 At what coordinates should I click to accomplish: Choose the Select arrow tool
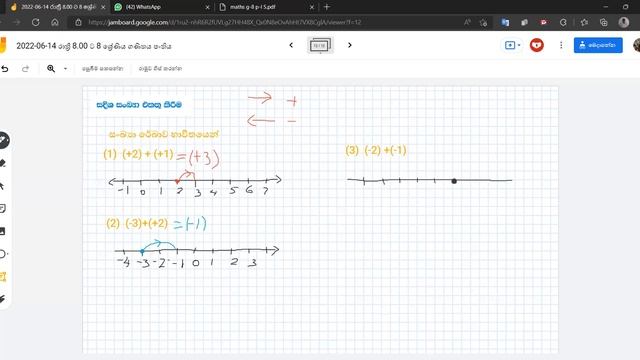coord(2,186)
